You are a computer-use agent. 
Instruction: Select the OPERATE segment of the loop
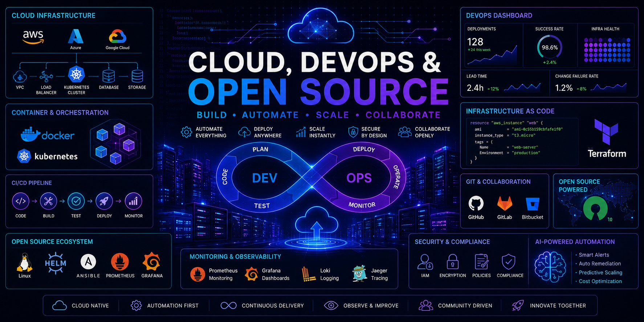pos(396,177)
